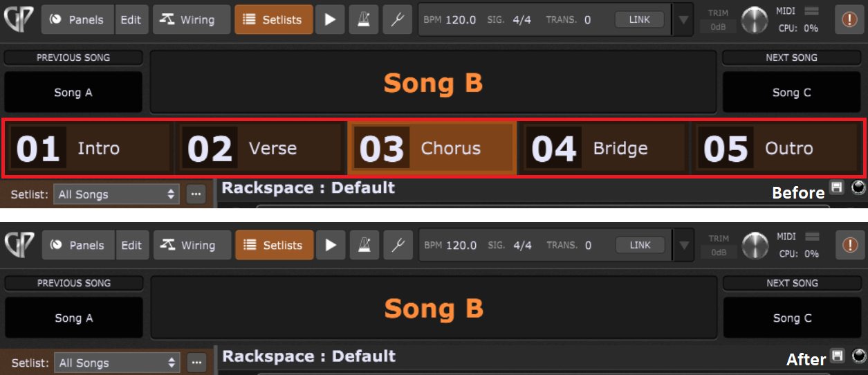Open the All Songs setlist dropdown in Before view

[117, 194]
